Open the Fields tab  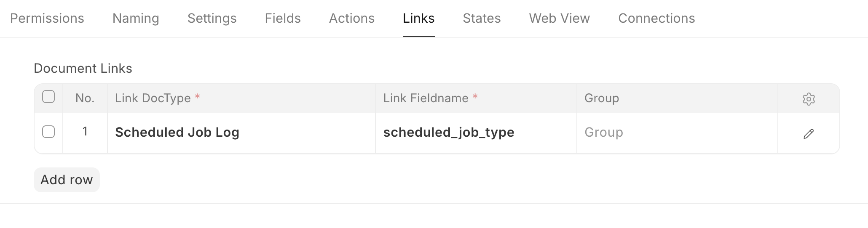pyautogui.click(x=283, y=19)
